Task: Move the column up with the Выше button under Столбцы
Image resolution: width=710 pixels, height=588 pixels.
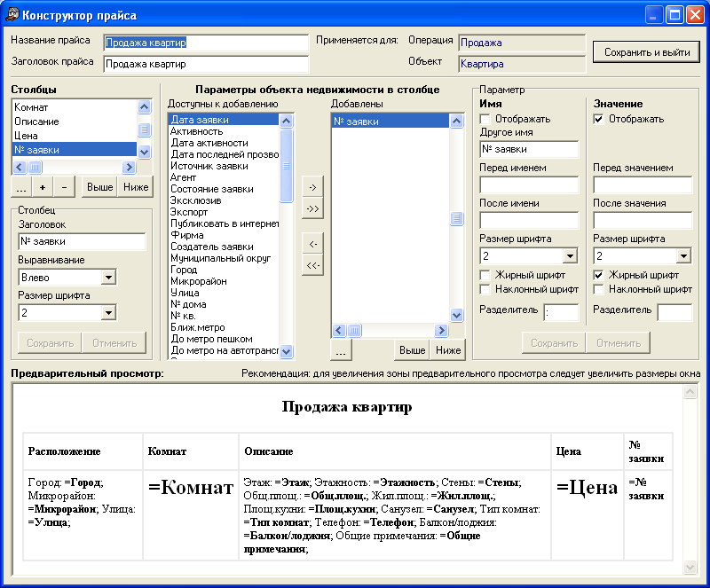Action: [x=99, y=187]
